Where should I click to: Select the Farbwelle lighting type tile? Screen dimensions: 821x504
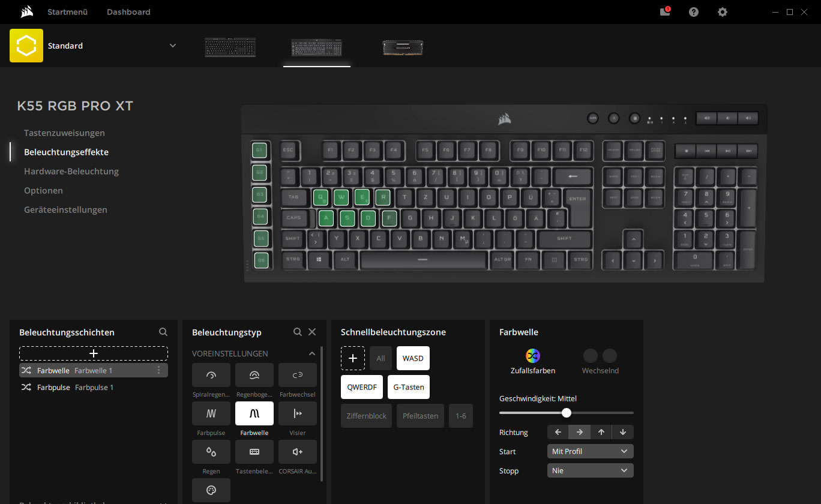click(x=254, y=413)
